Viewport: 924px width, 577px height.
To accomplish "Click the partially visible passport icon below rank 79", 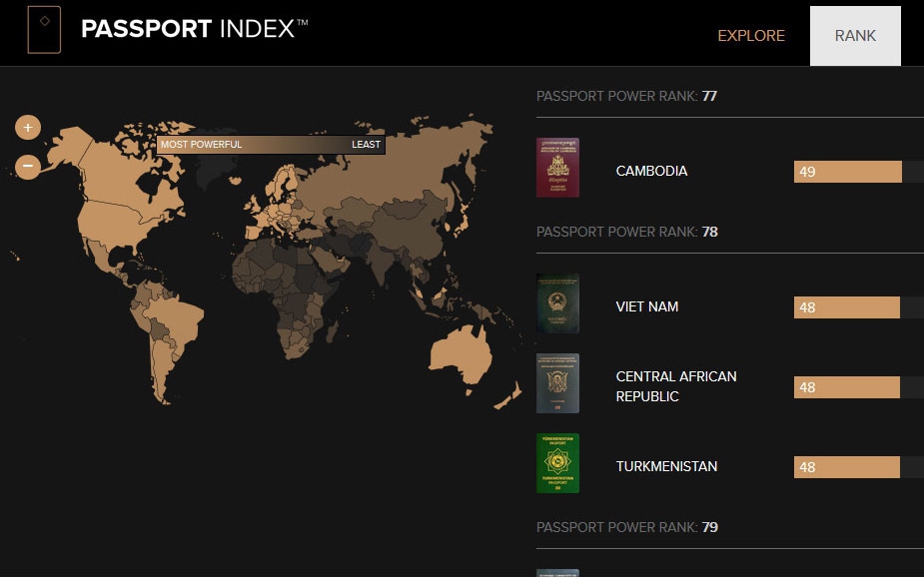I will coord(557,571).
